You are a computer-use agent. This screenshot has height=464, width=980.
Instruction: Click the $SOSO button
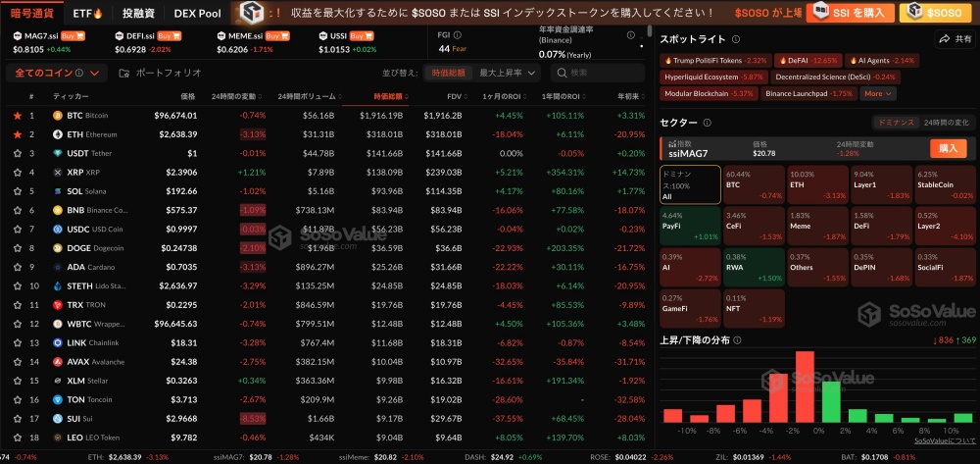(x=936, y=13)
